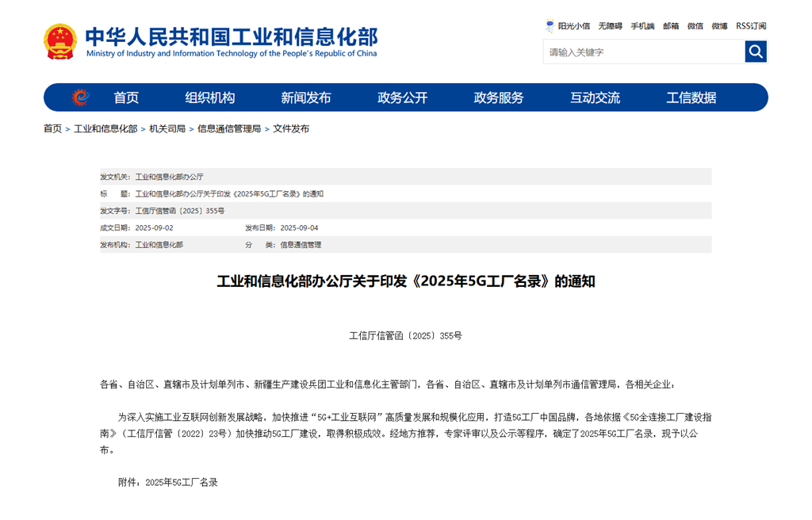812x520 pixels.
Task: Select 新闻发布 in the navigation bar
Action: pos(306,97)
